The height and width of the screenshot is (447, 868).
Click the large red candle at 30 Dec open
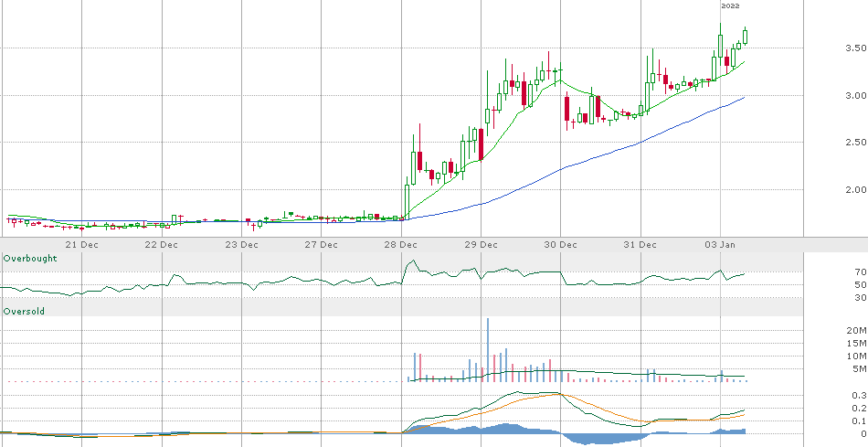[x=566, y=109]
